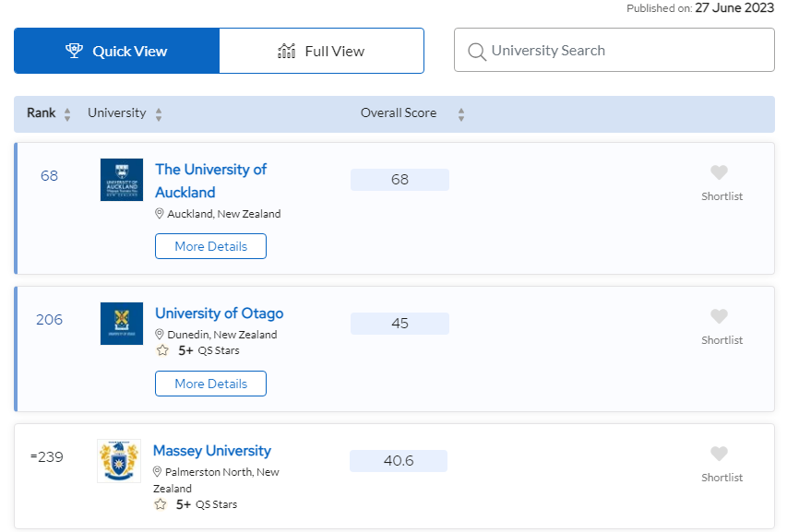Screen dimensions: 787x532
Task: Click the rank =239 for Massey
Action: point(47,456)
